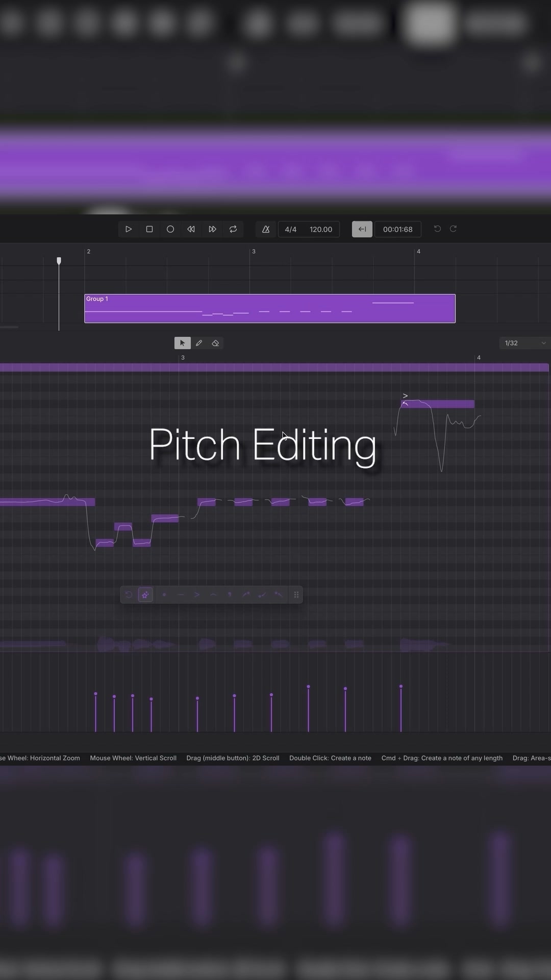Toggle the sparkle star auto button
Viewport: 551px width, 980px height.
pos(145,595)
